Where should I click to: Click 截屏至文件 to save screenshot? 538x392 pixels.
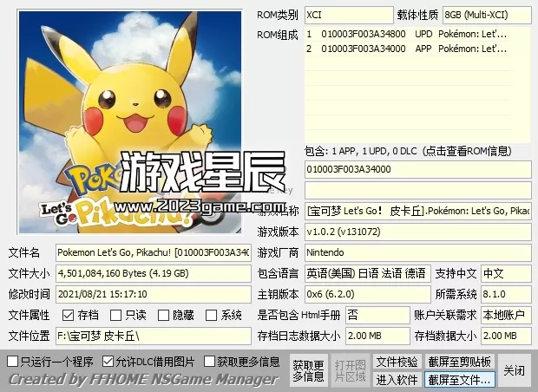coord(460,380)
